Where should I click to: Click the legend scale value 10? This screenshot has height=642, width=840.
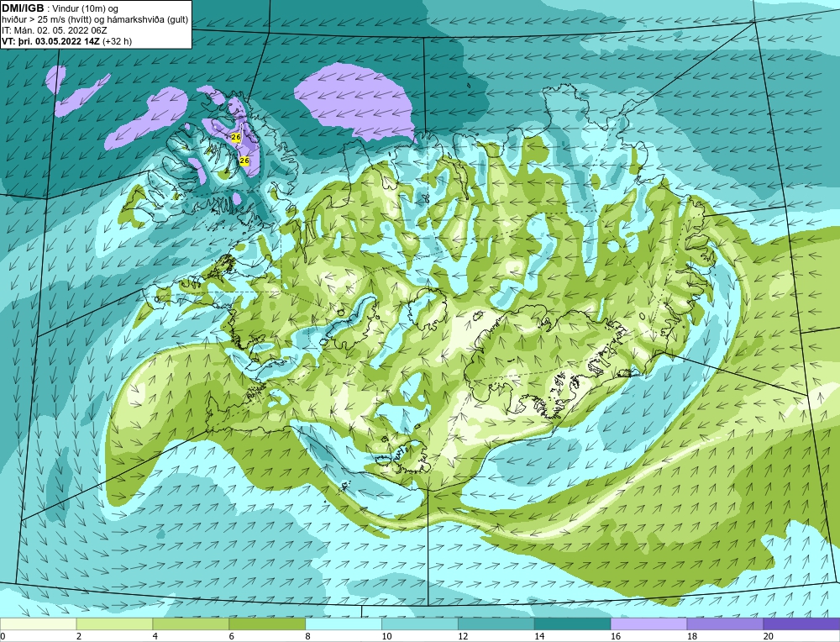point(386,636)
